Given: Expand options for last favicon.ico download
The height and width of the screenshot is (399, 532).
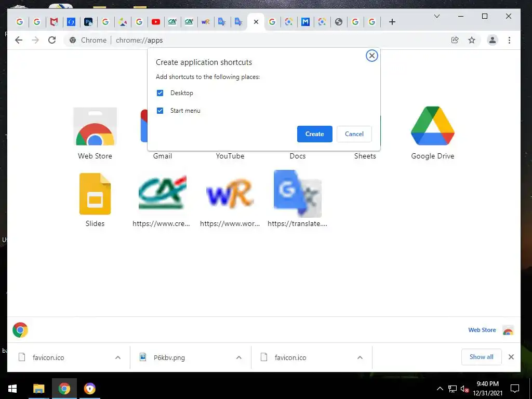Looking at the screenshot, I should pos(360,357).
